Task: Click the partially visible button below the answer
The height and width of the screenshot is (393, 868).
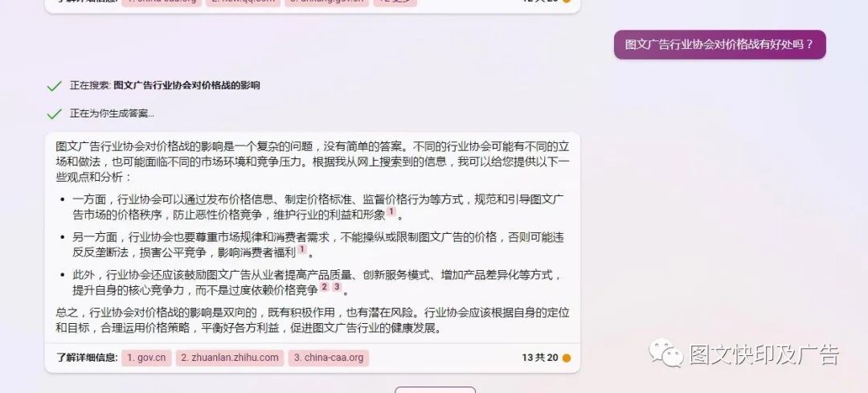Action: coord(435,390)
